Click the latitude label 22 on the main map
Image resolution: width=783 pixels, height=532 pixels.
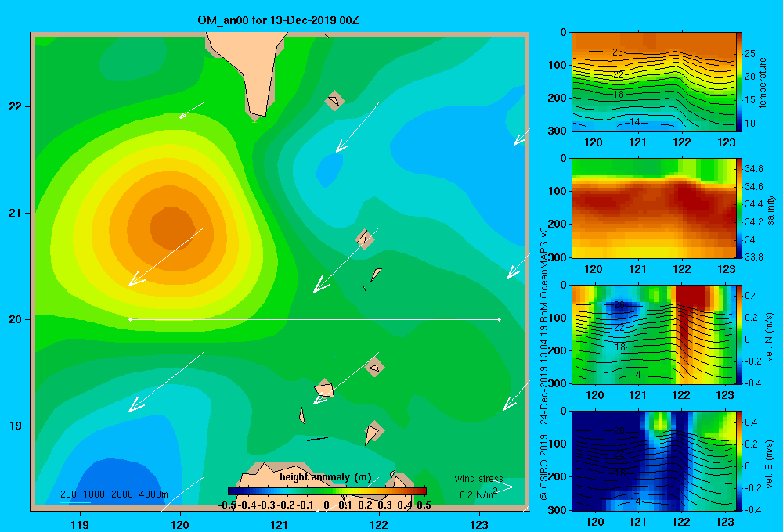pyautogui.click(x=16, y=106)
